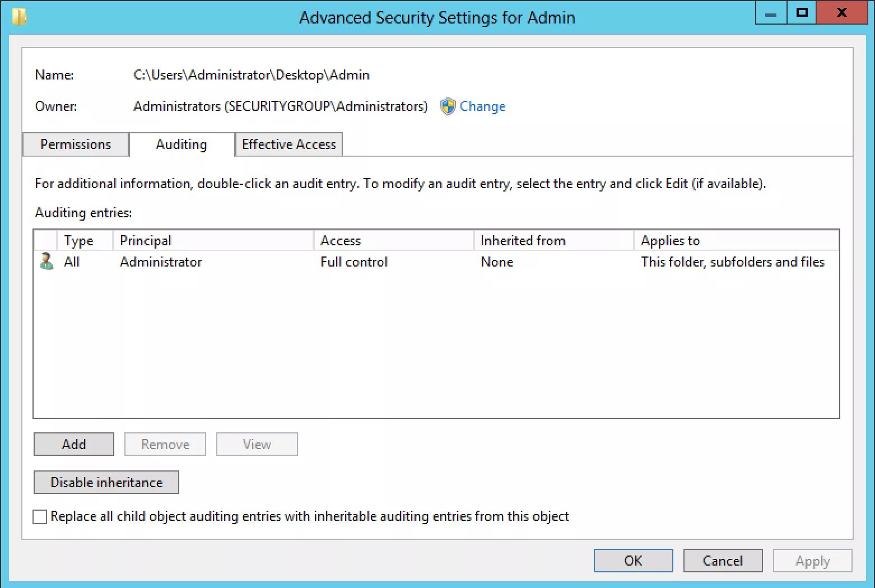Click the shield icon next to Change

click(447, 106)
